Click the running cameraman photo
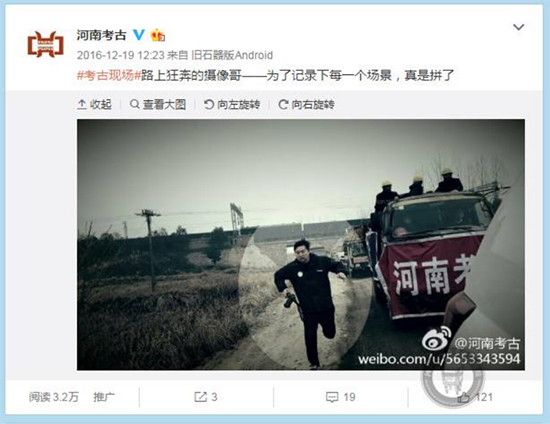The height and width of the screenshot is (424, 550). coord(301,244)
